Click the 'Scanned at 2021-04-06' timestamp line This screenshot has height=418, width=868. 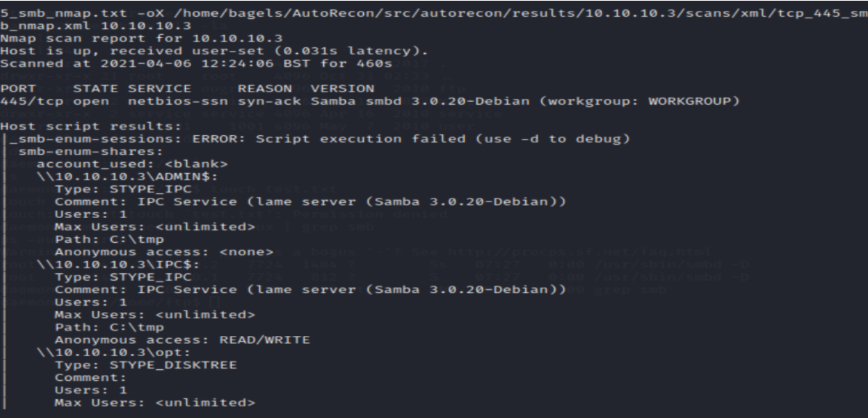point(196,63)
